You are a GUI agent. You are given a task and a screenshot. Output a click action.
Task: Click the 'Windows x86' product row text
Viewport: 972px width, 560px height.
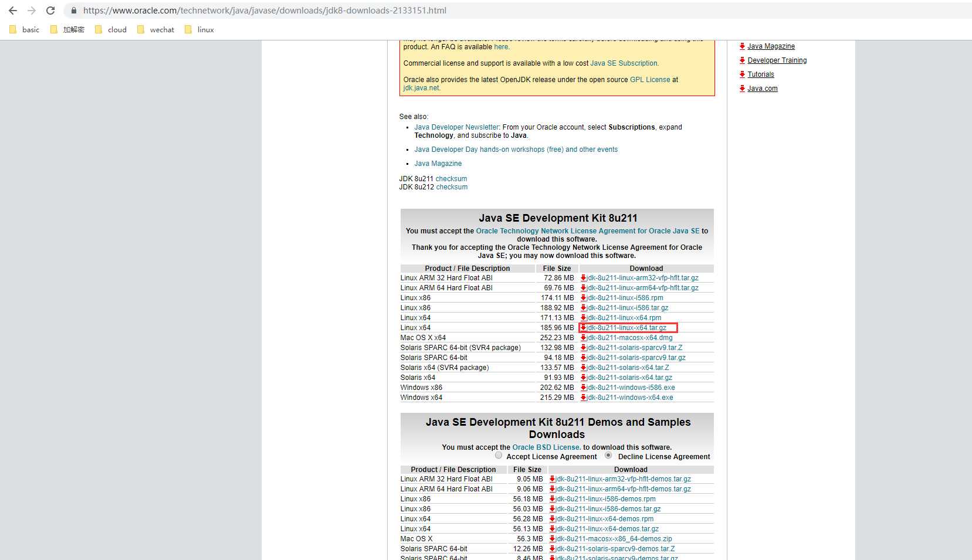pyautogui.click(x=421, y=388)
